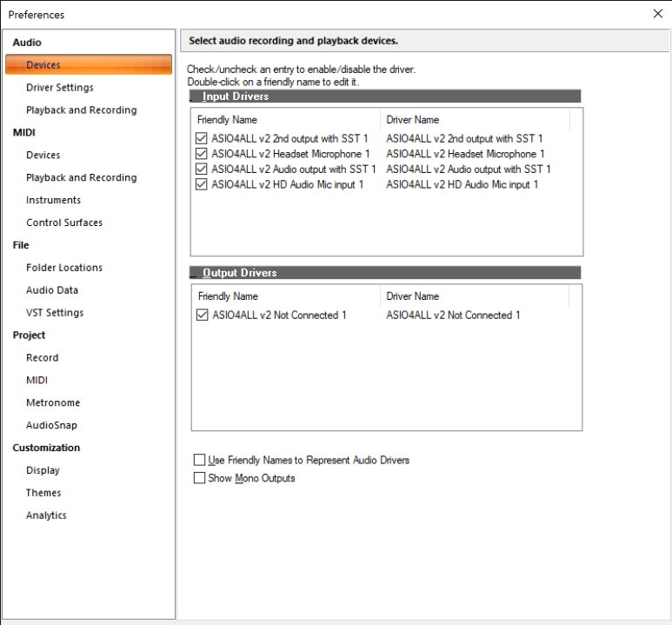
Task: Click Input Drivers Driver Name column header
Action: (x=476, y=120)
